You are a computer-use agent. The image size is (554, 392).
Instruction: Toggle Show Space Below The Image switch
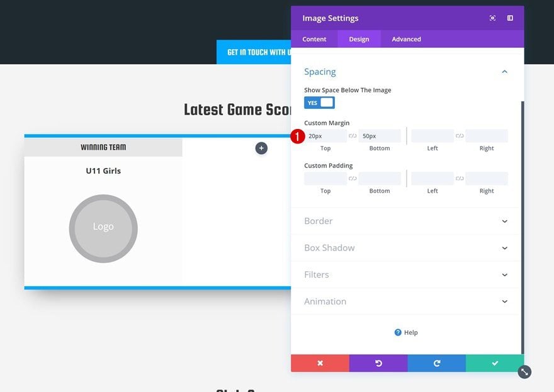[x=319, y=103]
